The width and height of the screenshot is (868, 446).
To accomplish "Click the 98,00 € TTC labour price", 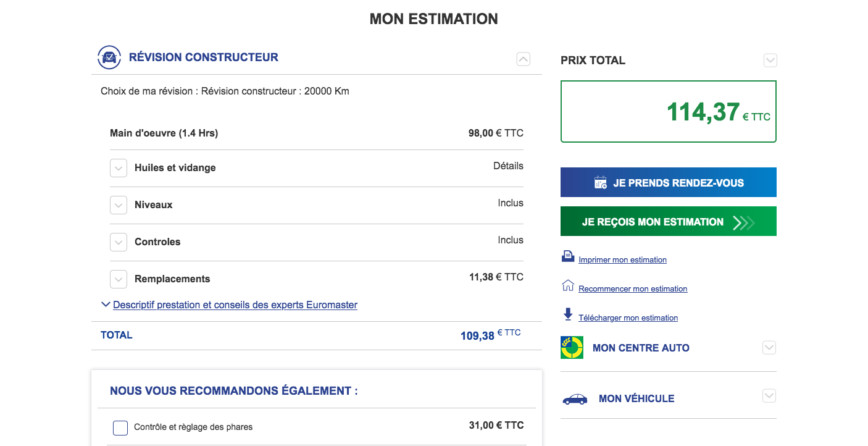I will [496, 133].
